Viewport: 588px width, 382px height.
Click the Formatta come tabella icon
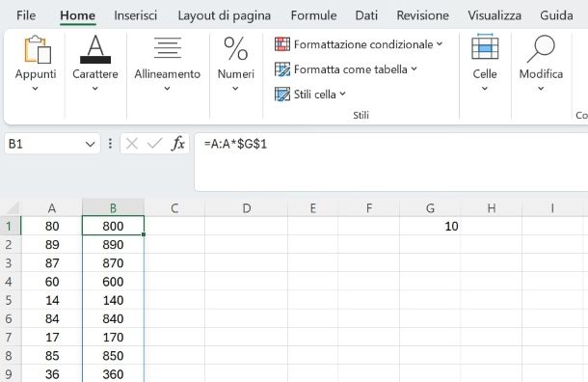(282, 69)
